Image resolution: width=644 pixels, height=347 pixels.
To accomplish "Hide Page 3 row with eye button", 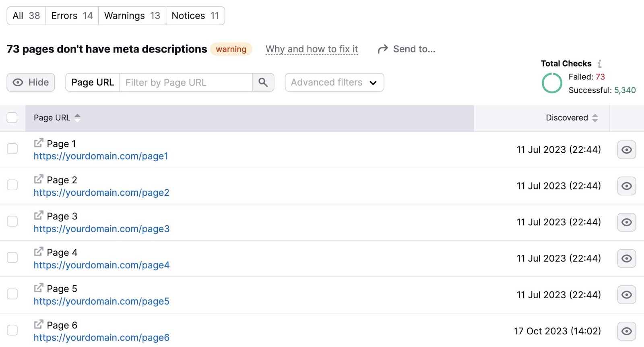I will [627, 222].
